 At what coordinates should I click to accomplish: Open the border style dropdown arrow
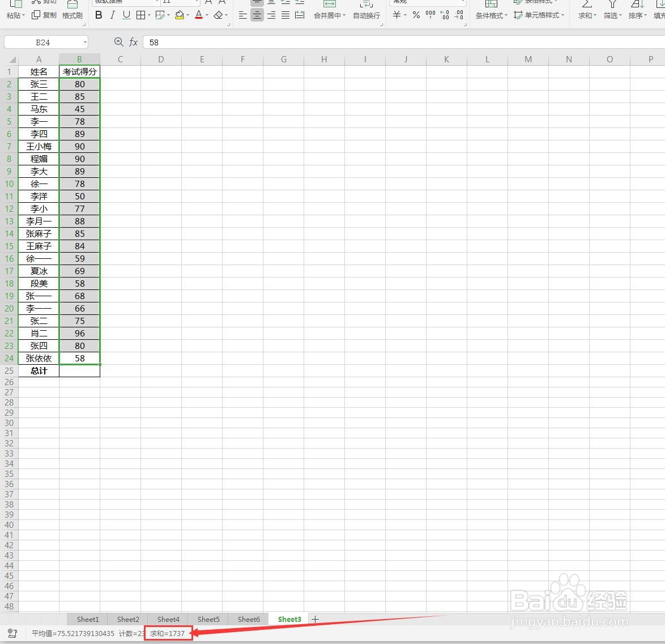click(150, 15)
